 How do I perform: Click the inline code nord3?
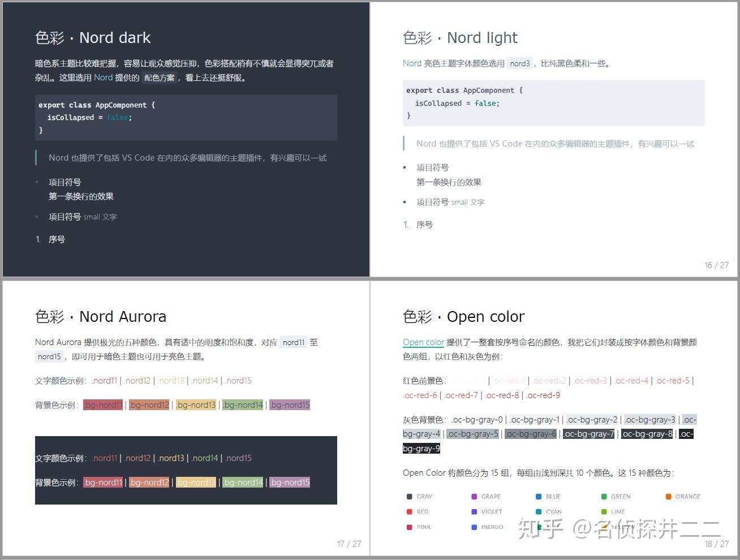tap(519, 63)
